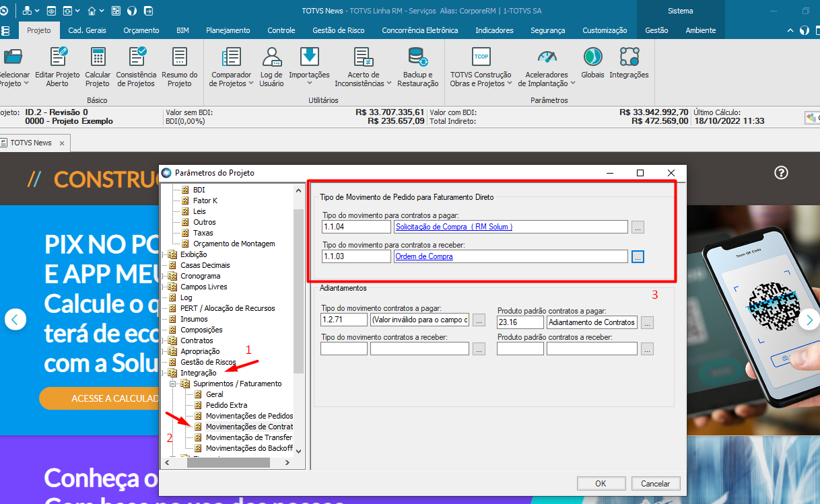
Task: Open the Ordem de Compra link
Action: point(424,256)
